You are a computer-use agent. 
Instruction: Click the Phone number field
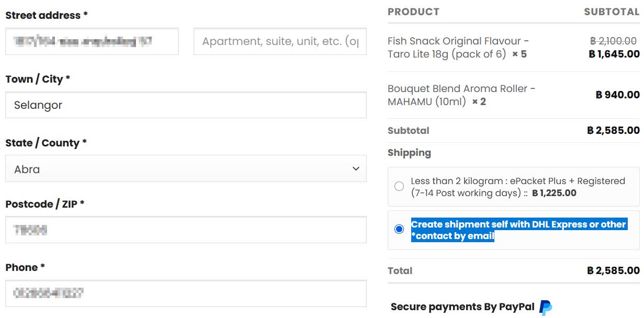click(186, 293)
